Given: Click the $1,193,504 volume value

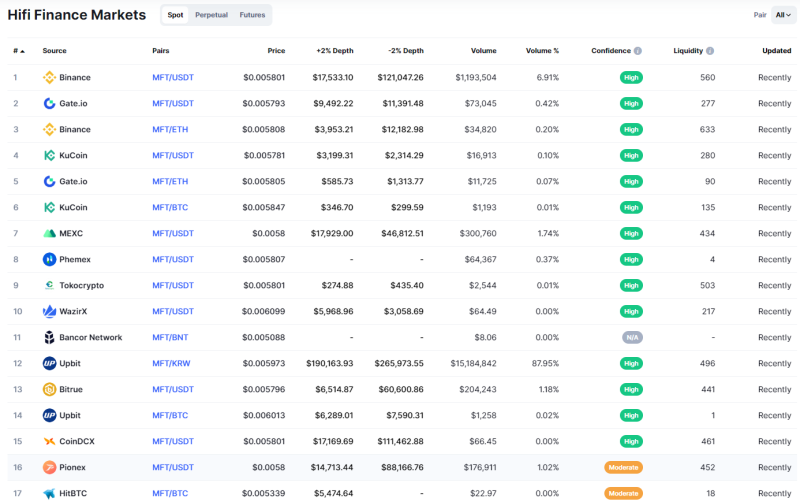Looking at the screenshot, I should 476,78.
